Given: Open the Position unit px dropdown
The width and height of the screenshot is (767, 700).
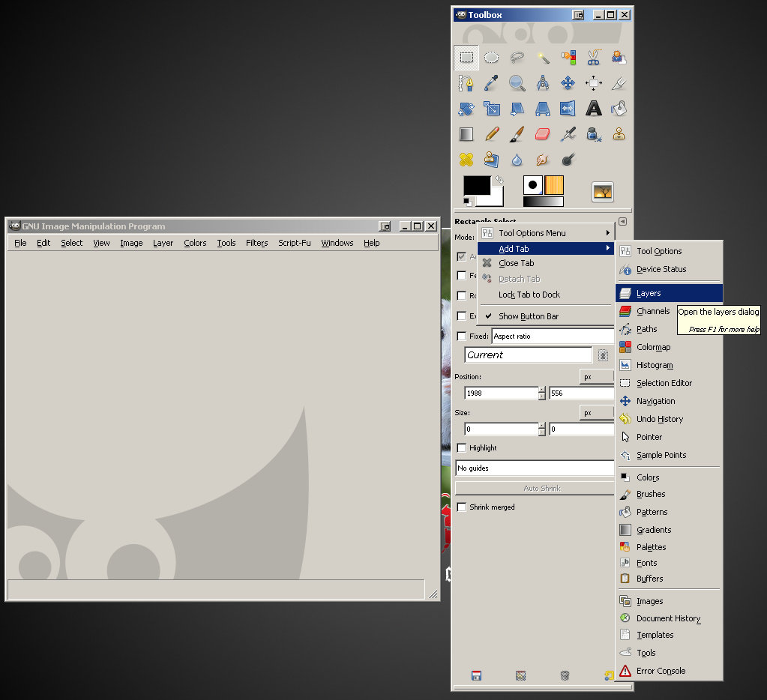Looking at the screenshot, I should (x=597, y=377).
